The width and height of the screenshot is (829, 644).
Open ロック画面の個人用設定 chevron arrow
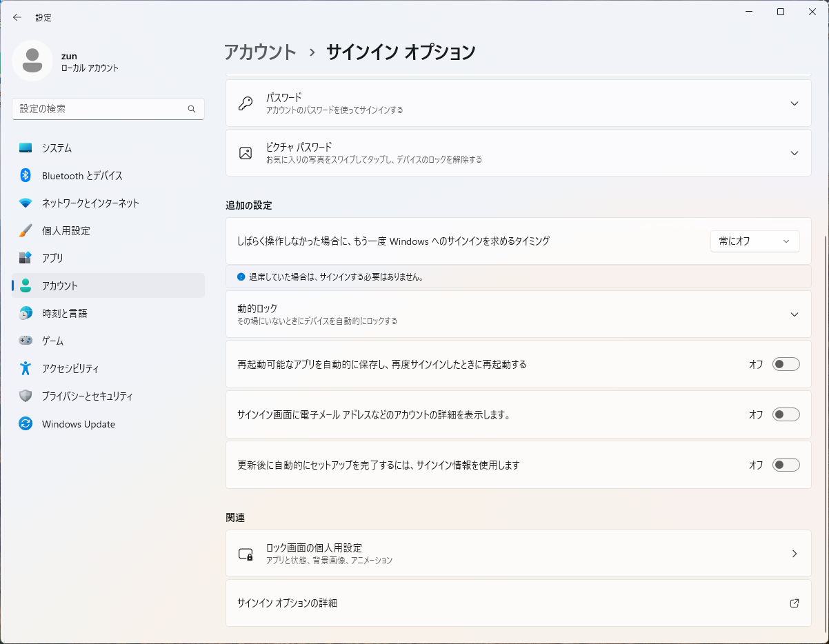pyautogui.click(x=795, y=554)
